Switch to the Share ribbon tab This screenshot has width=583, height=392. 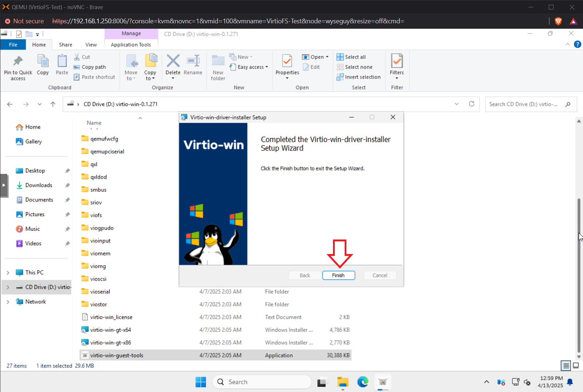coord(66,44)
